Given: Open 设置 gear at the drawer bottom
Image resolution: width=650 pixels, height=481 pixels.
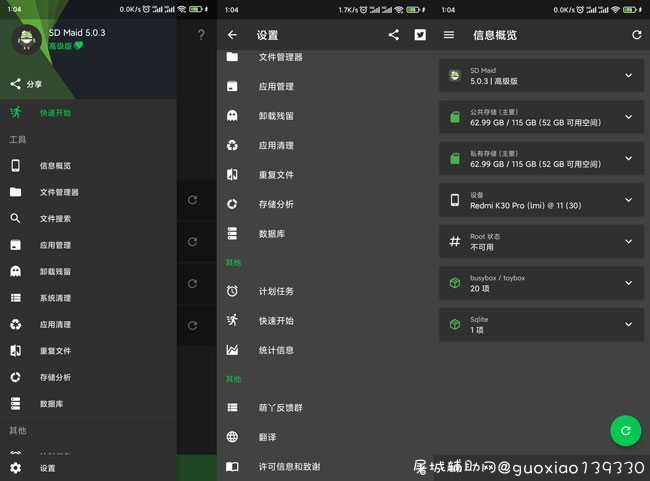Looking at the screenshot, I should coord(16,468).
